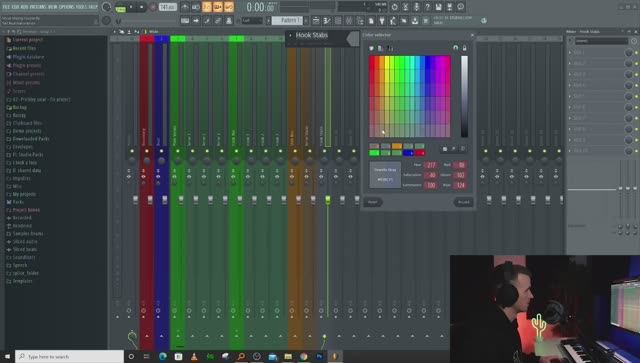Open File Explorer from the taskbar
The width and height of the screenshot is (640, 363).
[288, 356]
